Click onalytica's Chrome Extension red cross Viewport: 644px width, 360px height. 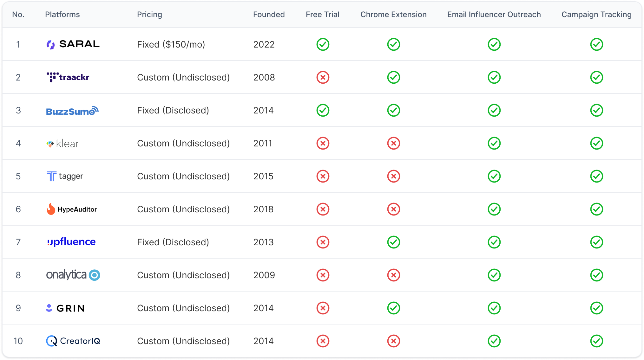coord(394,275)
